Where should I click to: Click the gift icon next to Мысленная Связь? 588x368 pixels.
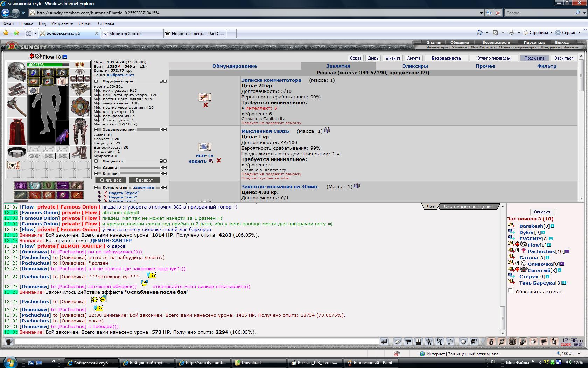point(327,130)
